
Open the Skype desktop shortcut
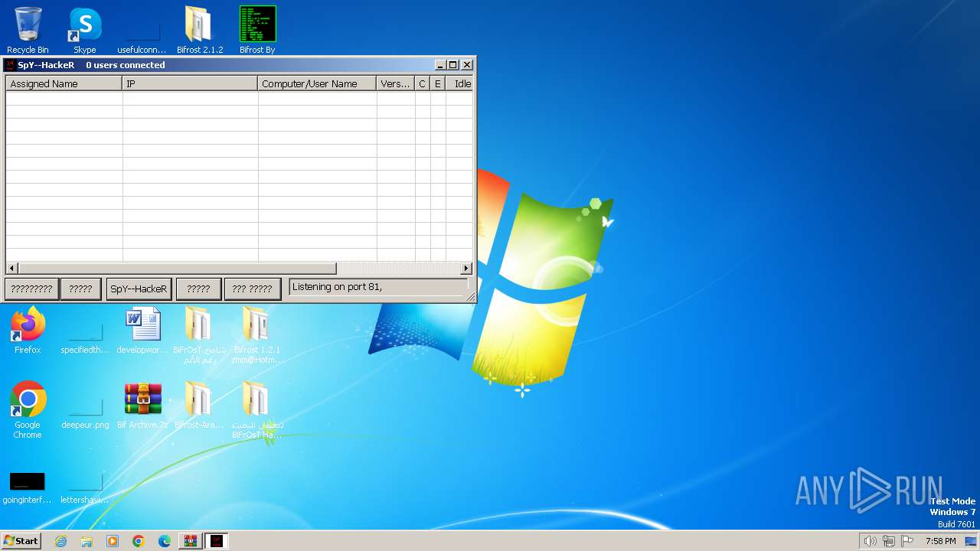point(85,31)
